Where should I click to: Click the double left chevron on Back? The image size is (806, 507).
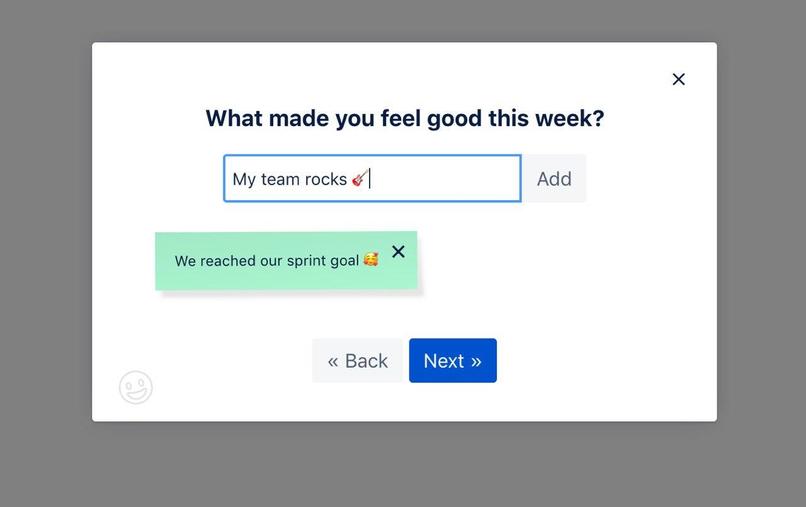click(x=333, y=361)
